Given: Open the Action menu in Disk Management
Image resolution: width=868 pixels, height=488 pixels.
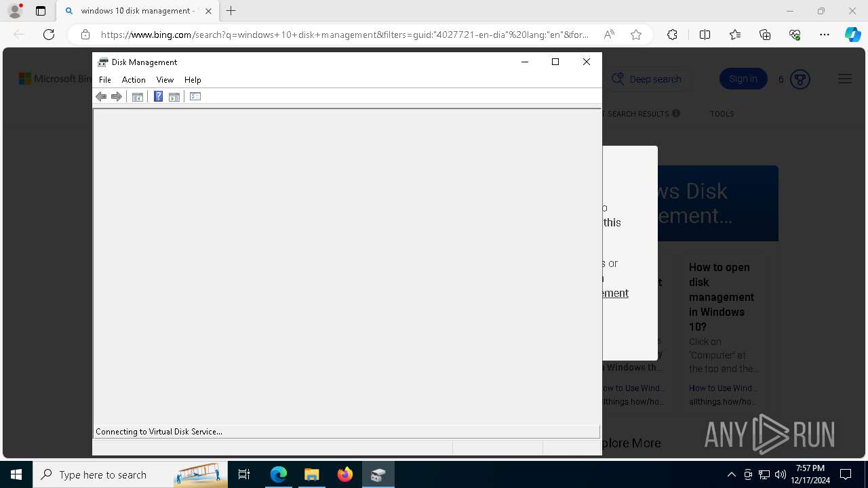Looking at the screenshot, I should (x=134, y=80).
